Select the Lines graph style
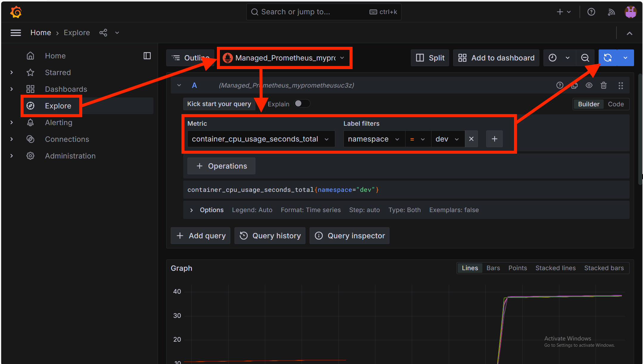The height and width of the screenshot is (364, 643). coord(470,268)
